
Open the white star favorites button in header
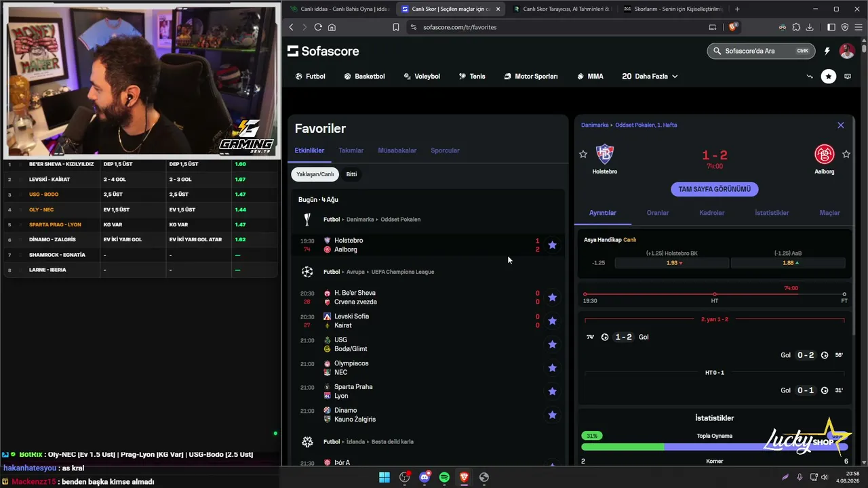829,77
